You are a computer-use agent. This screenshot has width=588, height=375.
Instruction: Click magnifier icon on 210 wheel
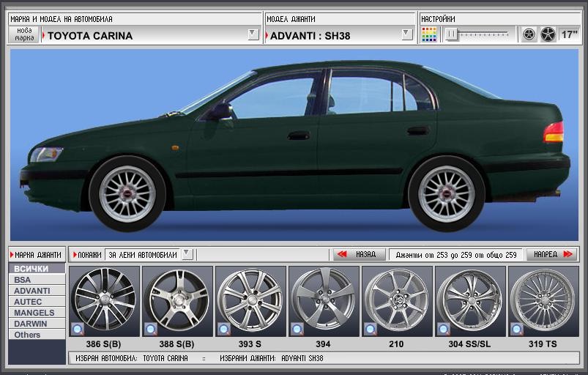(x=371, y=330)
